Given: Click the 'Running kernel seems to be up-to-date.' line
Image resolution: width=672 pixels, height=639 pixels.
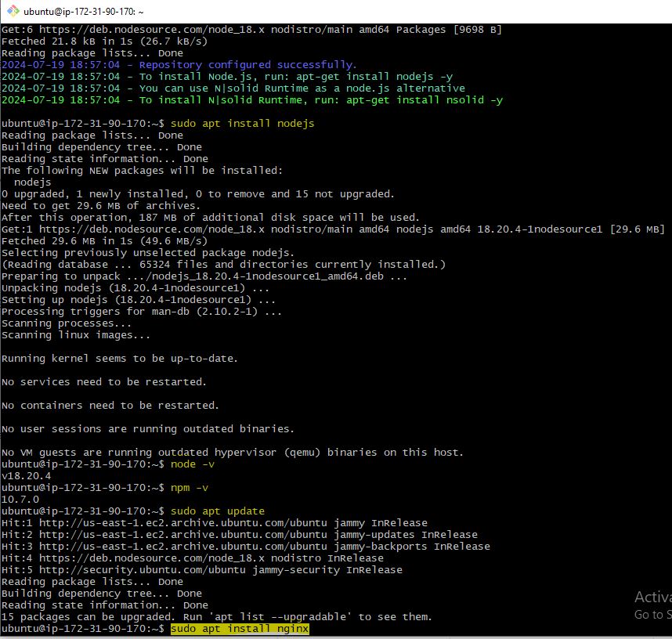Looking at the screenshot, I should 120,359.
